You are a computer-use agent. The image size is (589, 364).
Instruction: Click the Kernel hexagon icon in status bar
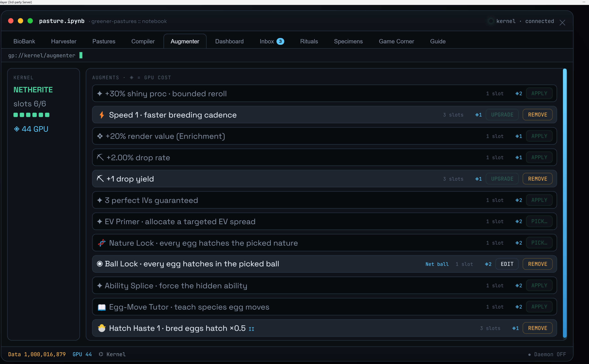[101, 354]
